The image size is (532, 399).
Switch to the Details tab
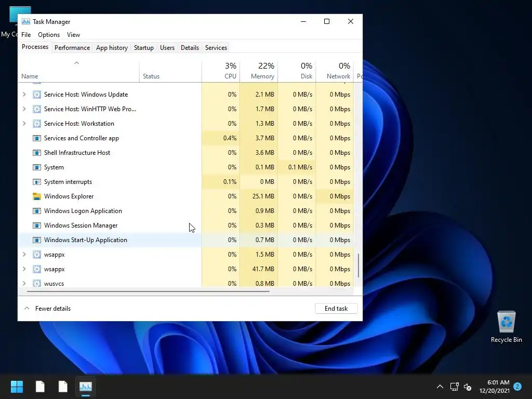tap(190, 47)
